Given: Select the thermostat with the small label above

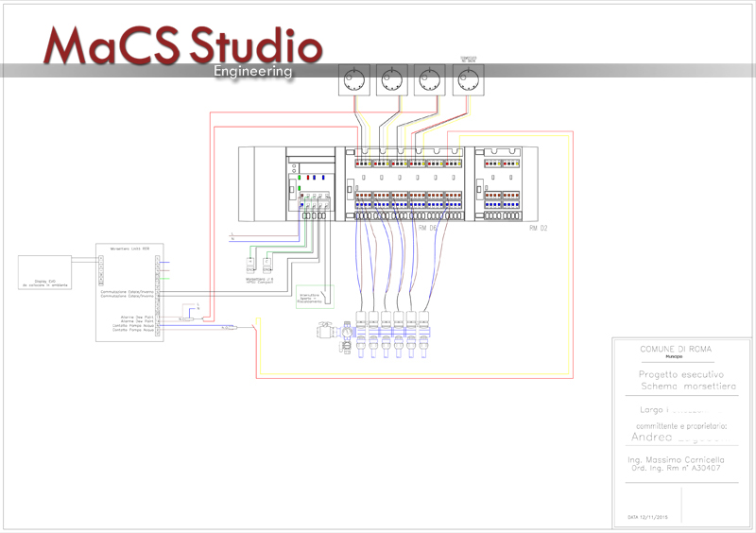Looking at the screenshot, I should [468, 80].
